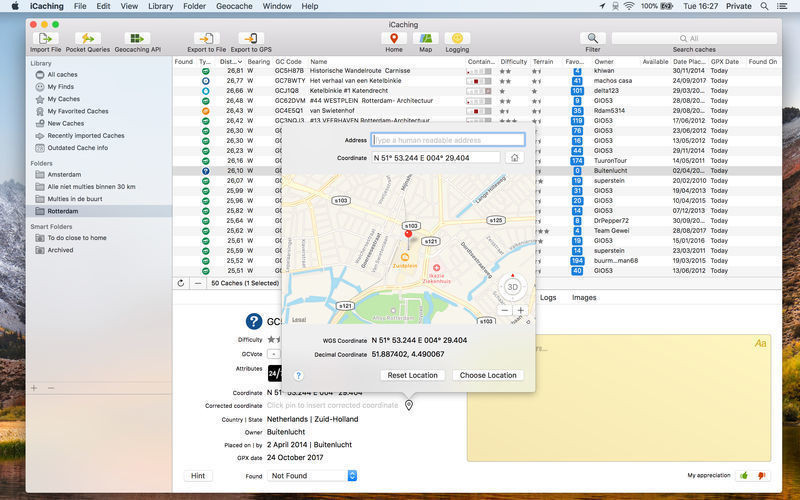Click the home icon beside Coordinate field
Viewport: 800px width, 500px height.
click(514, 158)
